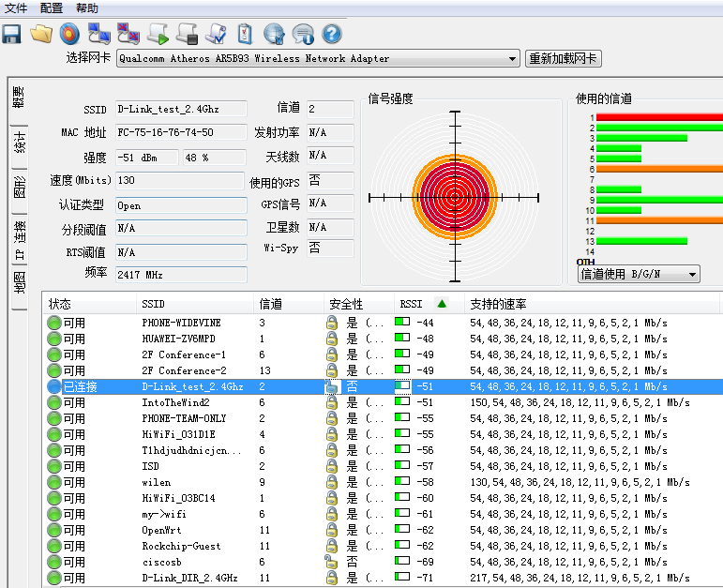Switch to the 统计 side tab
Image resolution: width=723 pixels, height=588 pixels.
click(x=19, y=143)
